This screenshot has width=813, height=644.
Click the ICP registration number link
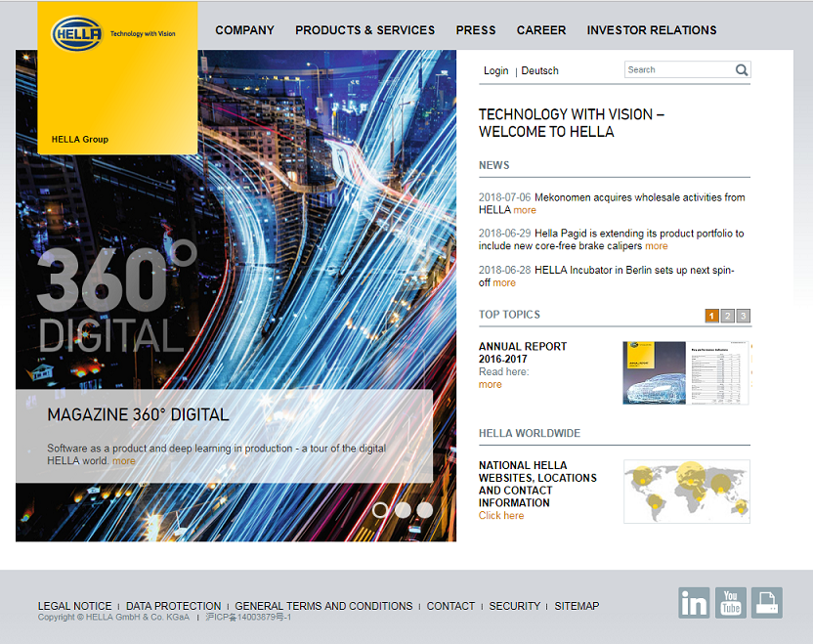point(248,617)
